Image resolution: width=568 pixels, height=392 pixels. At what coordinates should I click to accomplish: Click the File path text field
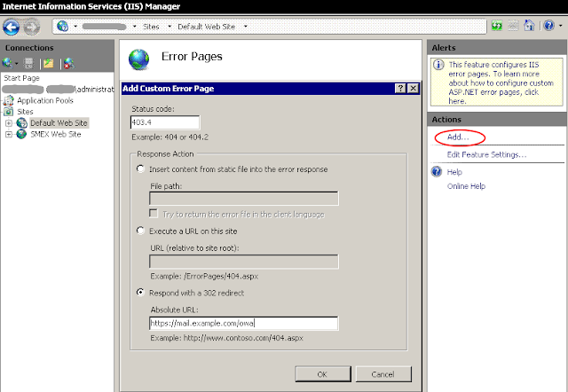[244, 199]
